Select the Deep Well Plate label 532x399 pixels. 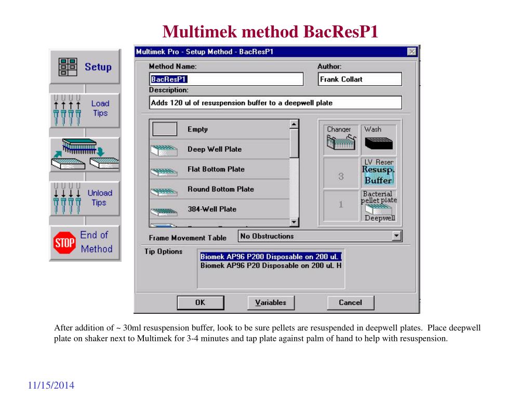[215, 149]
